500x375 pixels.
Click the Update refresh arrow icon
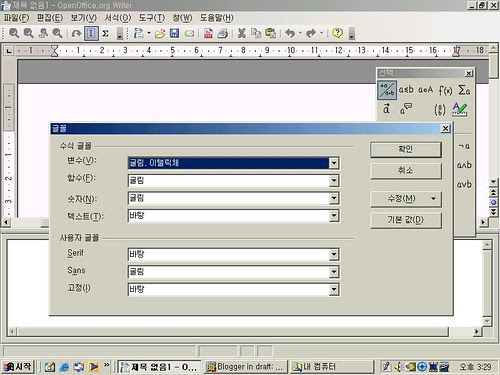(x=77, y=33)
